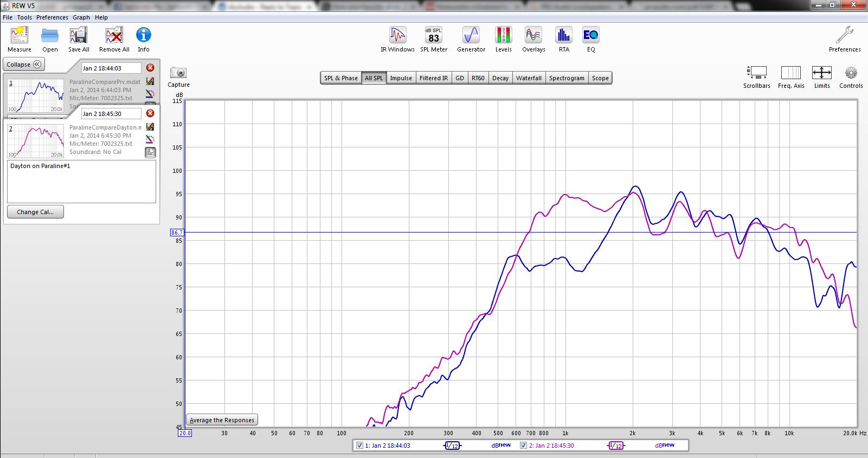Remove measurement Jan 2 18:45:30 red X
This screenshot has width=868, height=458.
tap(150, 113)
